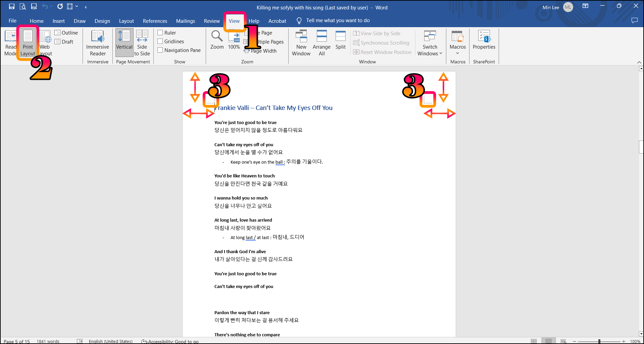Open the Layout tab

pyautogui.click(x=126, y=21)
